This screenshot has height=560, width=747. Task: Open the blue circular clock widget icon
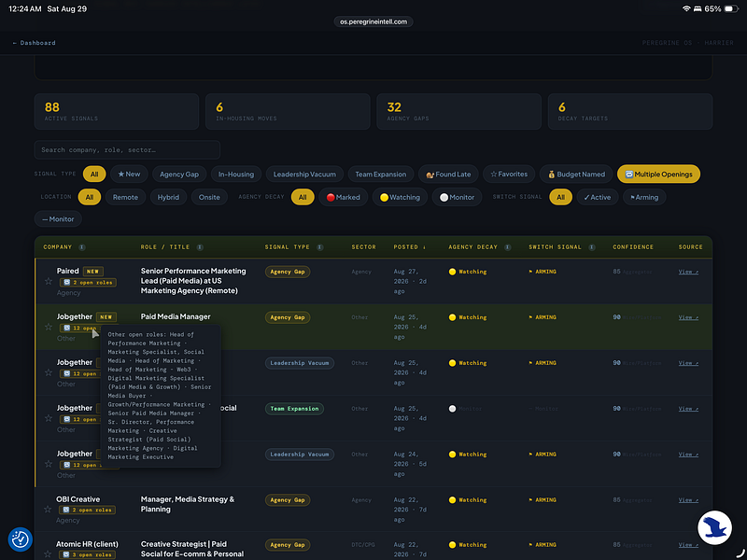[x=20, y=539]
